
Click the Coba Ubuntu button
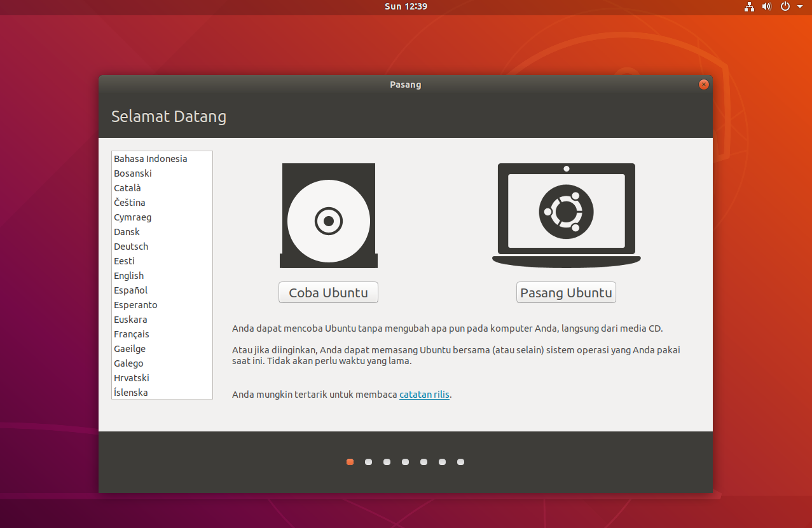pos(328,293)
